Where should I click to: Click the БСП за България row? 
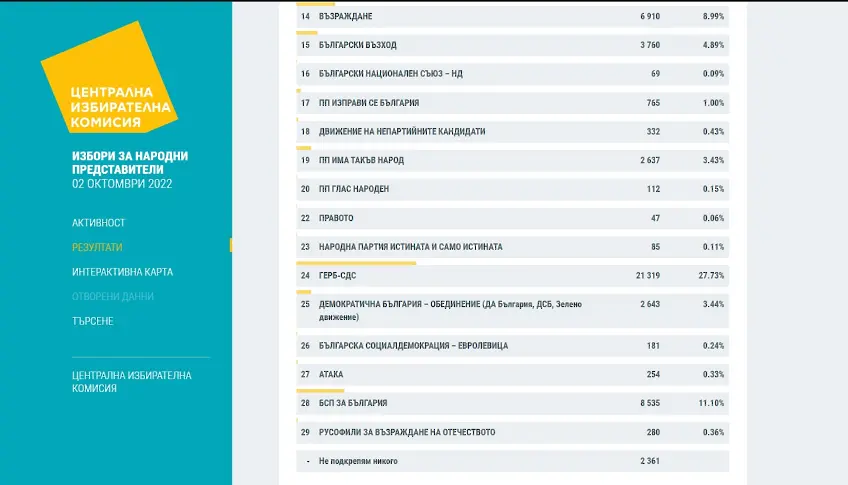(x=512, y=403)
